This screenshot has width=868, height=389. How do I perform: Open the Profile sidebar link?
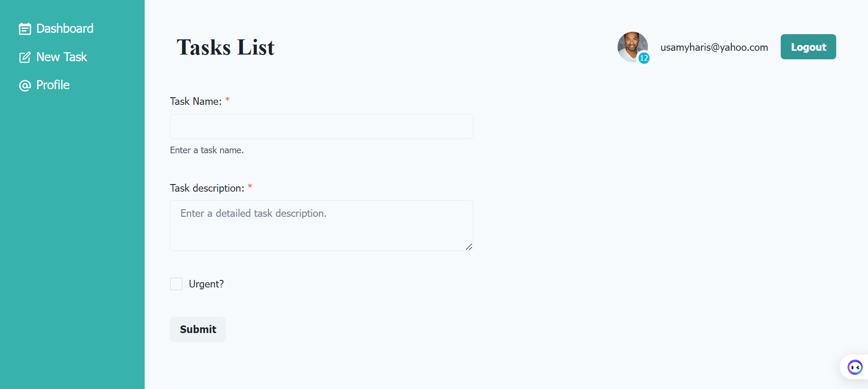coord(45,85)
